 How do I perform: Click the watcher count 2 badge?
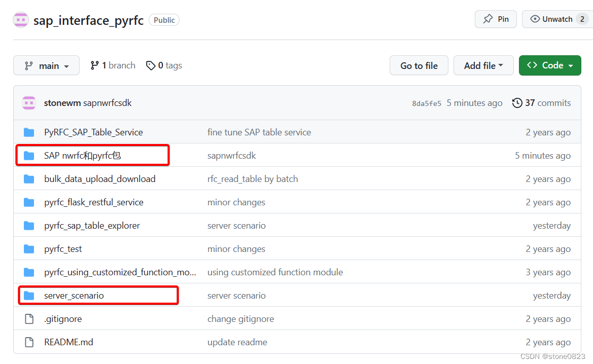click(582, 19)
